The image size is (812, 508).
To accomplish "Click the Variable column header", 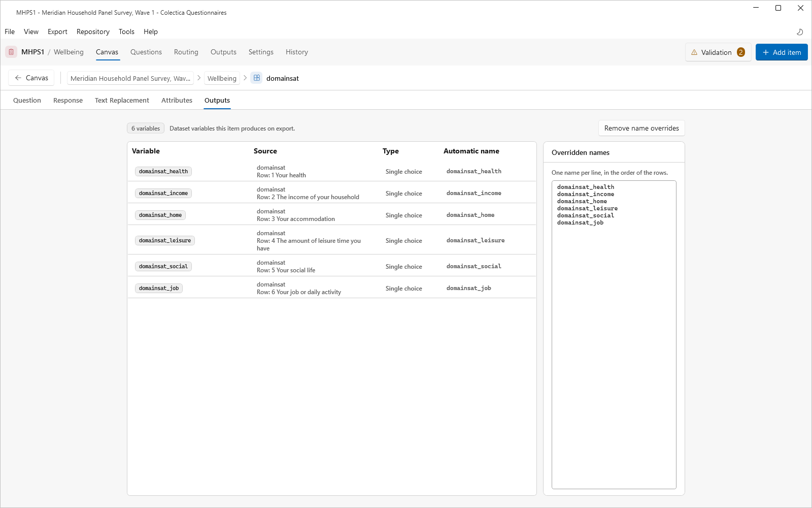I will click(146, 151).
